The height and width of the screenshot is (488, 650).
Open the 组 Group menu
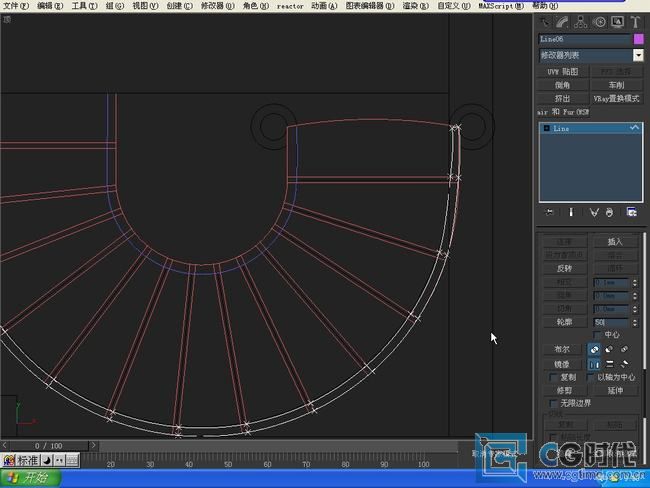[x=115, y=6]
